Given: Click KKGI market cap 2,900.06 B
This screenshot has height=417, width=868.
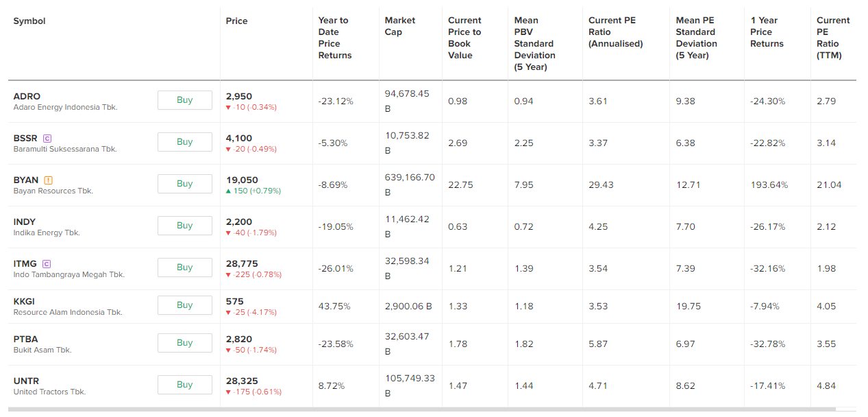Looking at the screenshot, I should (x=408, y=307).
